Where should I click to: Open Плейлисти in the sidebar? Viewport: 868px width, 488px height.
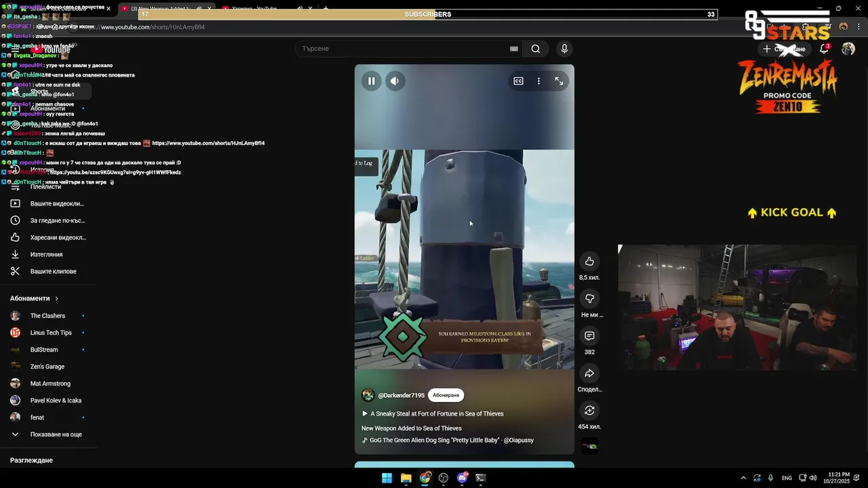45,186
